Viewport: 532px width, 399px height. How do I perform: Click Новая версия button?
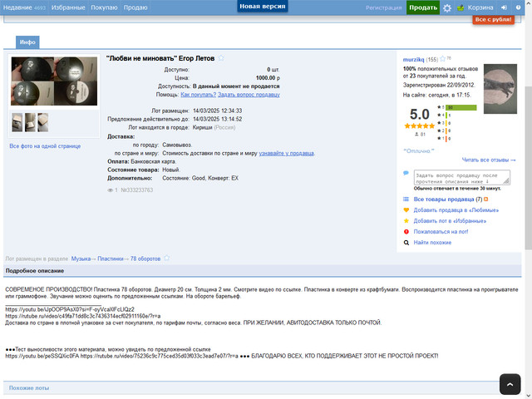coord(263,6)
